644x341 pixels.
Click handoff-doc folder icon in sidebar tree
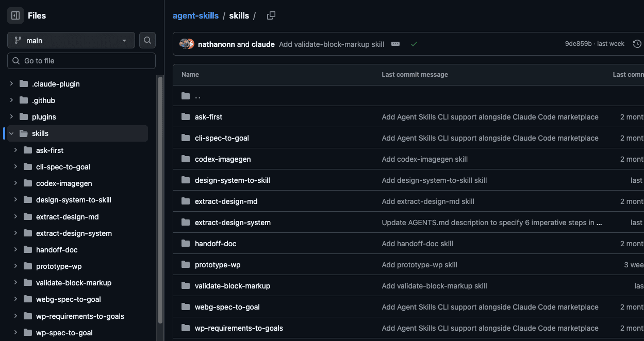point(28,250)
